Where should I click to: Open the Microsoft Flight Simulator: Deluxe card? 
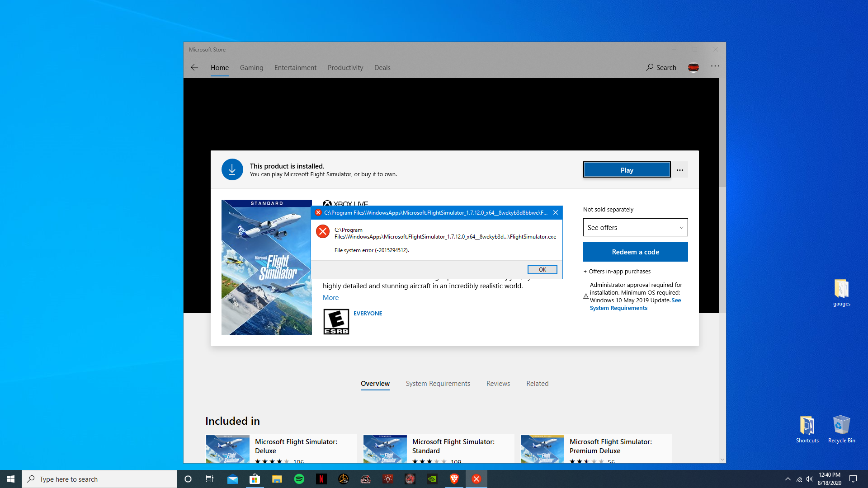tap(281, 449)
